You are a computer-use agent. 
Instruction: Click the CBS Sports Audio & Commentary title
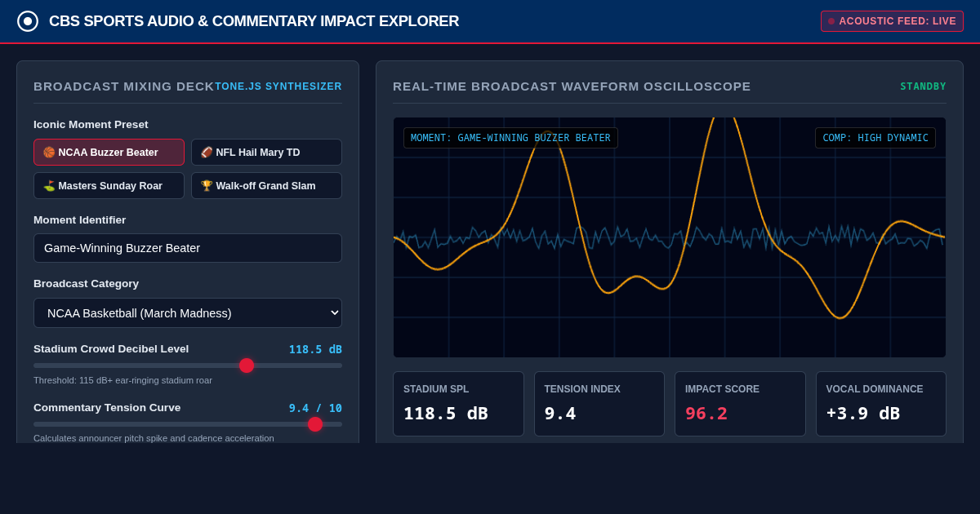tap(254, 21)
